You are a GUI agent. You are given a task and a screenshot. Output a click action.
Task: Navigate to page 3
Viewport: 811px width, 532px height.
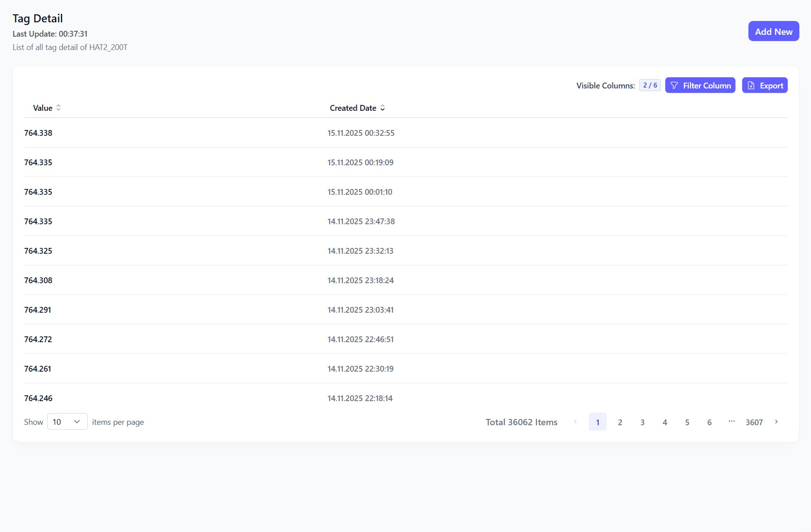[642, 422]
